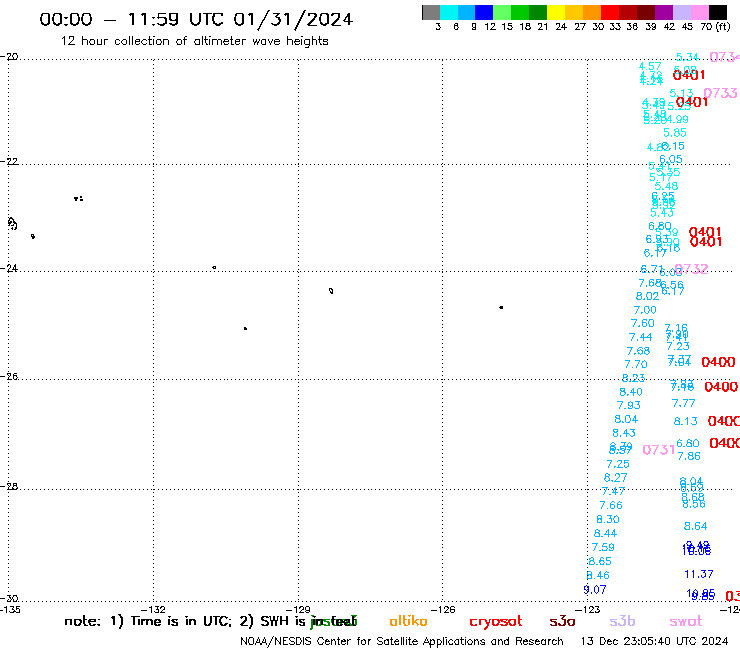Click the wave height value '7.70'
The width and height of the screenshot is (740, 650).
coord(636,364)
